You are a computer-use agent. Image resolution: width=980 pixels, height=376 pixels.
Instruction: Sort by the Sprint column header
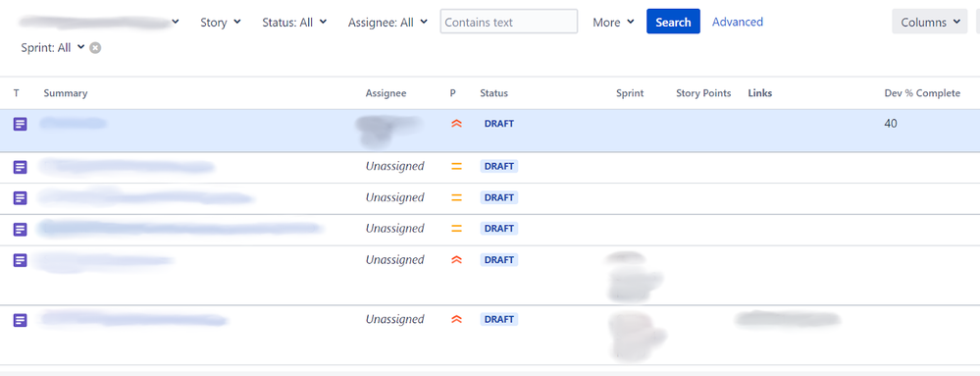[x=630, y=93]
